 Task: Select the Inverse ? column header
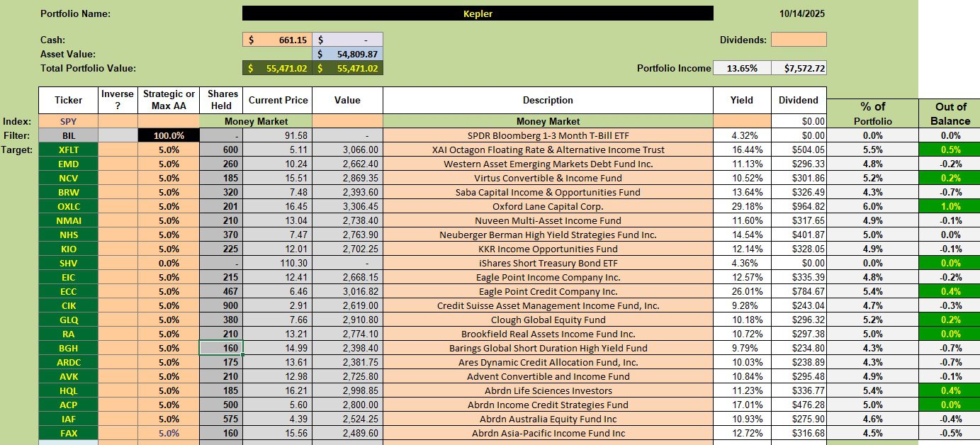point(118,100)
